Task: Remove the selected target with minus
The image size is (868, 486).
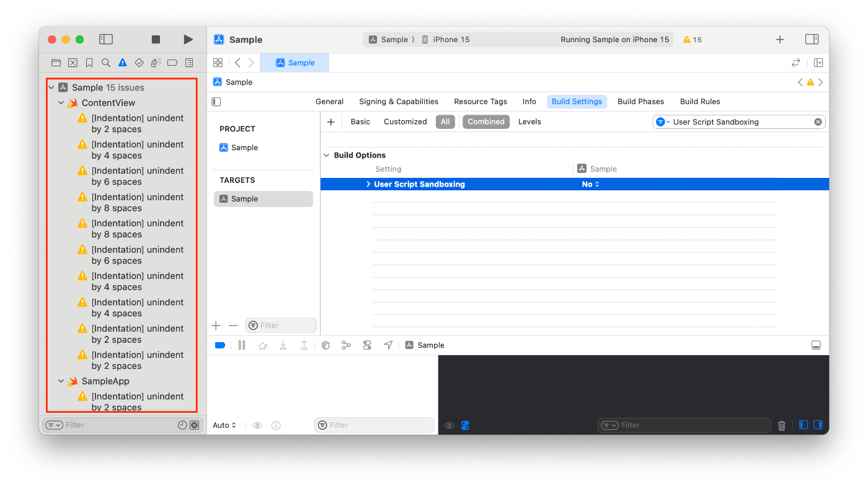Action: (233, 325)
